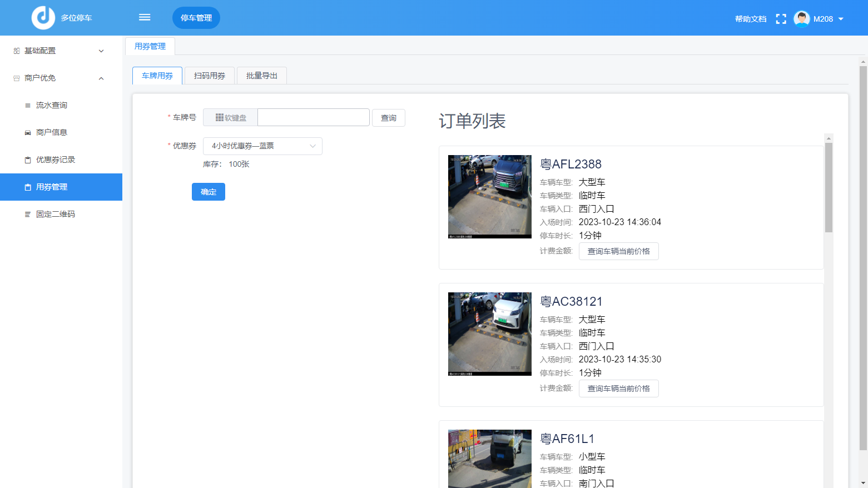Open 固定二维码 in the sidebar
This screenshot has width=868, height=488.
pyautogui.click(x=61, y=214)
